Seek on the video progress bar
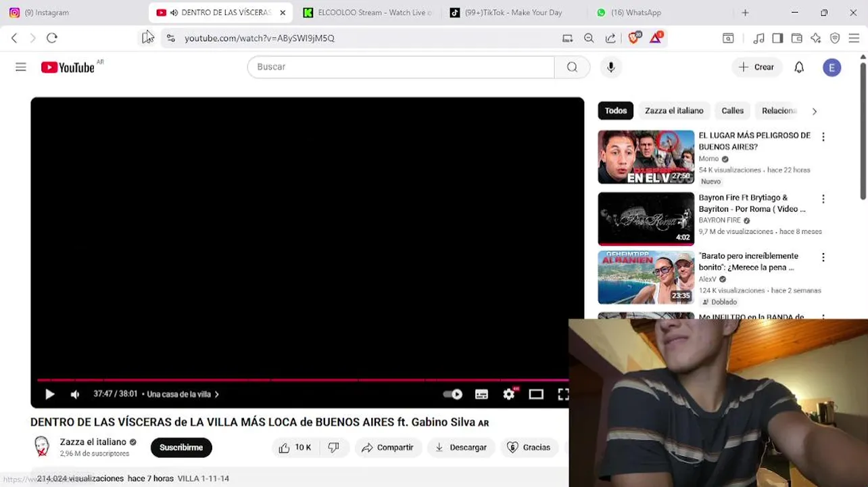 [x=303, y=380]
